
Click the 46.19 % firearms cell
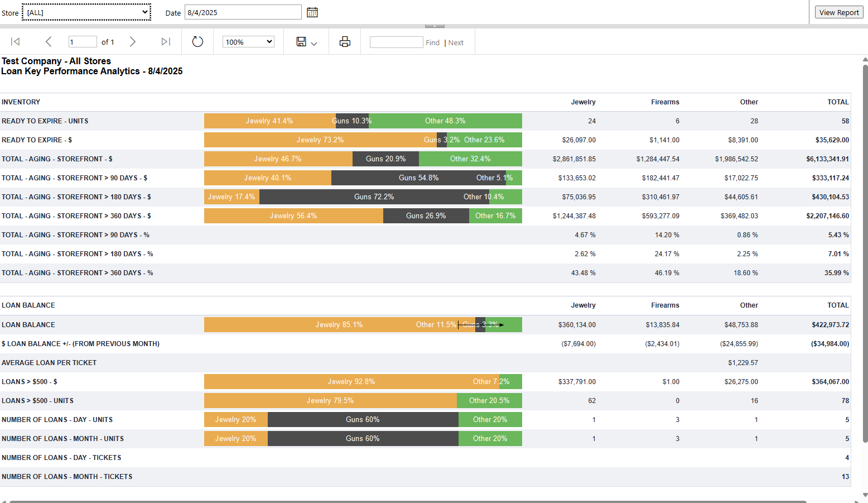pyautogui.click(x=667, y=273)
